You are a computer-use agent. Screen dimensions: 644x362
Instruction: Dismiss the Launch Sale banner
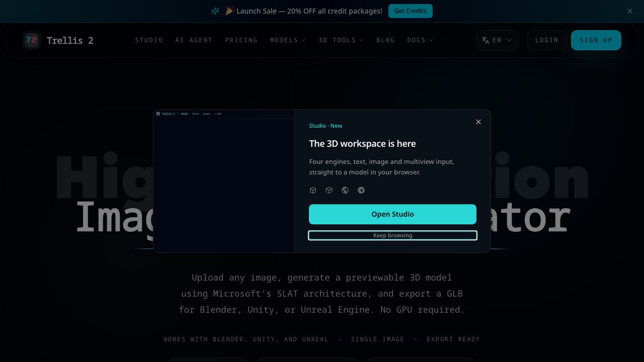[x=630, y=11]
